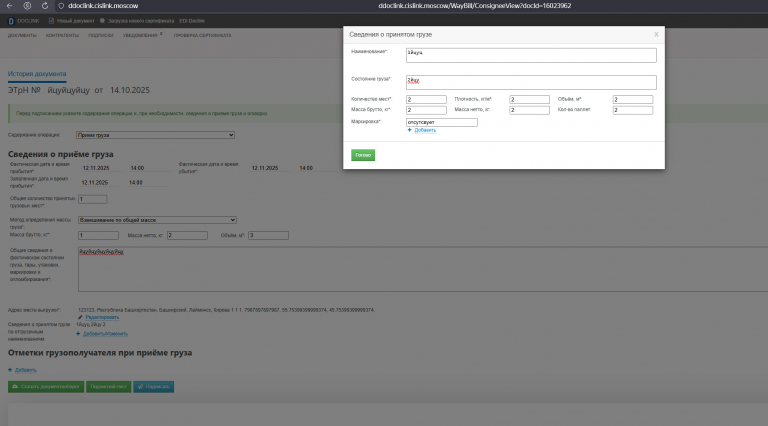Open the Контрагенты menu

pyautogui.click(x=62, y=35)
